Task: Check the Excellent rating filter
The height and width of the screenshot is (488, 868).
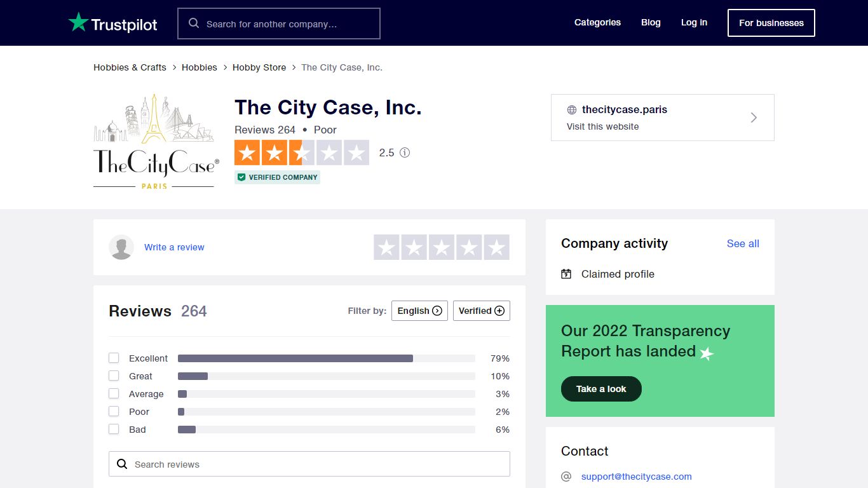Action: click(x=114, y=358)
